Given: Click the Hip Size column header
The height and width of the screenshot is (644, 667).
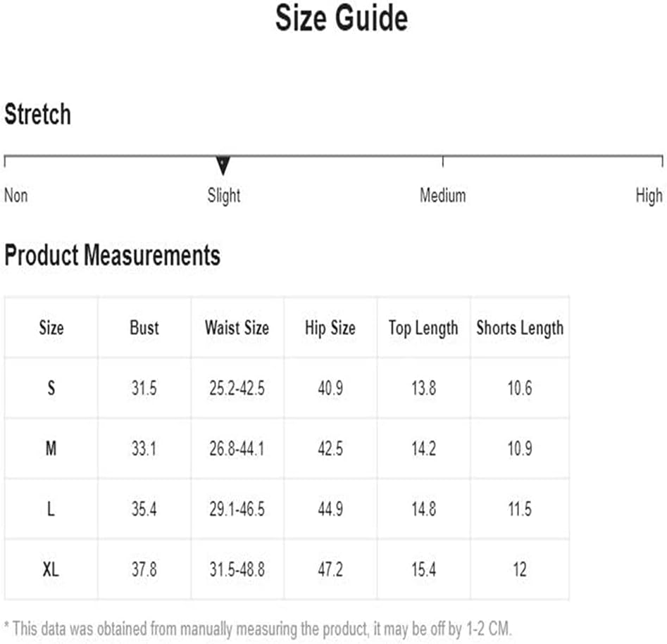Looking at the screenshot, I should pyautogui.click(x=330, y=328).
